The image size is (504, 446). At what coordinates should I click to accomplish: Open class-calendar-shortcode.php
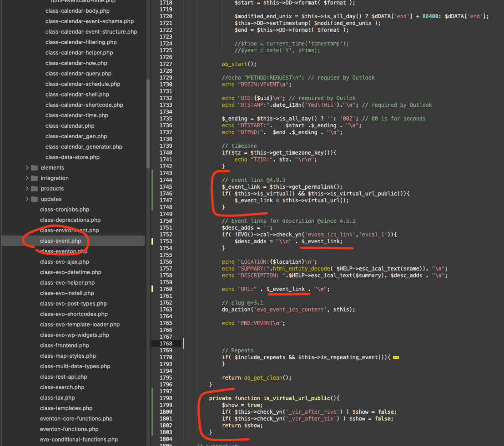point(84,105)
